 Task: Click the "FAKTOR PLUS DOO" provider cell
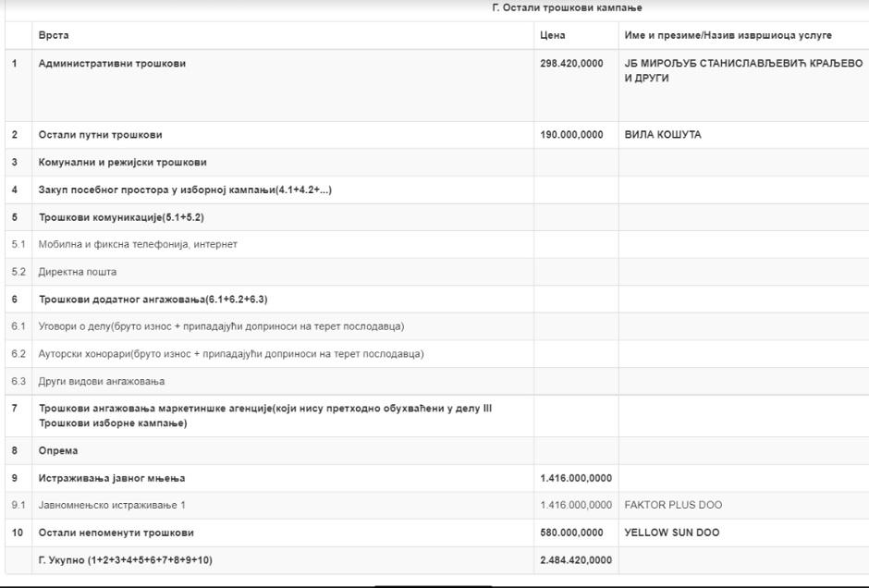673,506
